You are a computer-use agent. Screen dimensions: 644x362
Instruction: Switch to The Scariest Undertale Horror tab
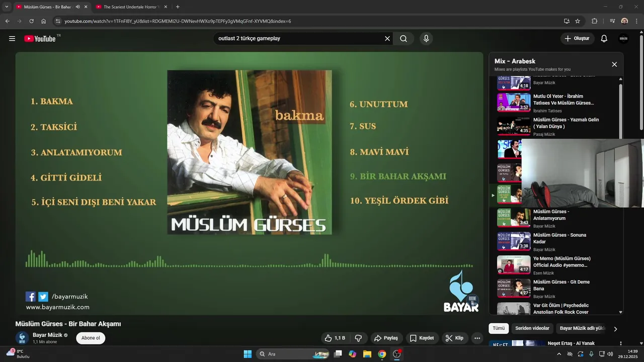coord(132,7)
